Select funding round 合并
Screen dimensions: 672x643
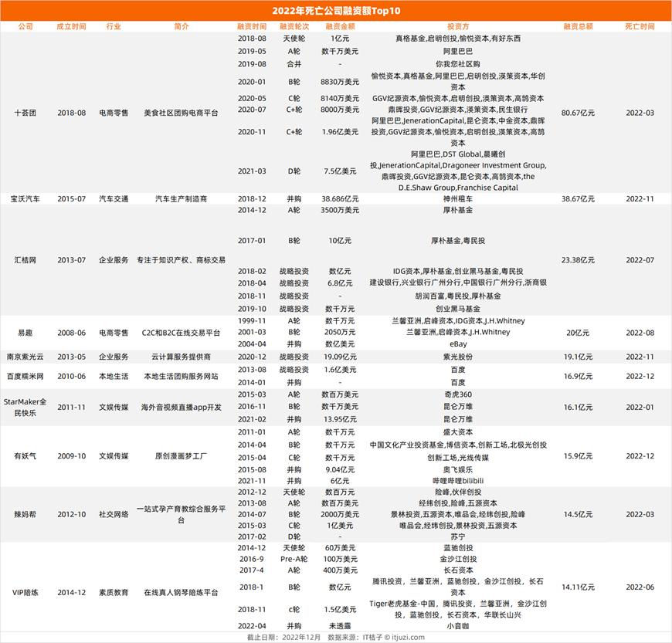point(294,64)
